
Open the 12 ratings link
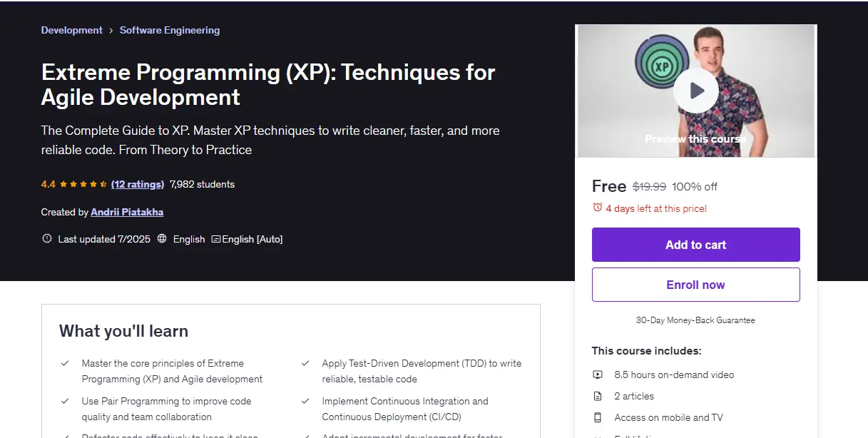138,184
